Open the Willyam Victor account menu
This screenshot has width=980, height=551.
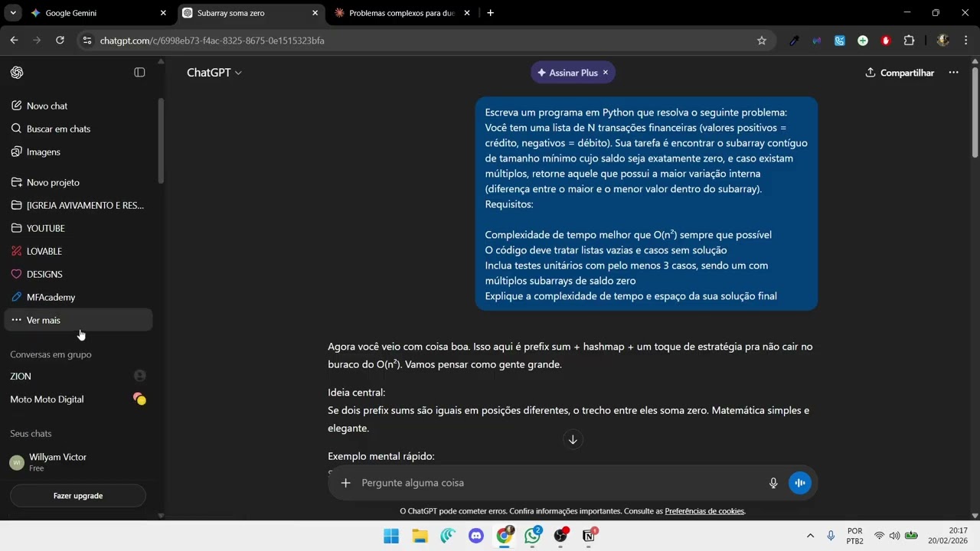pos(78,462)
